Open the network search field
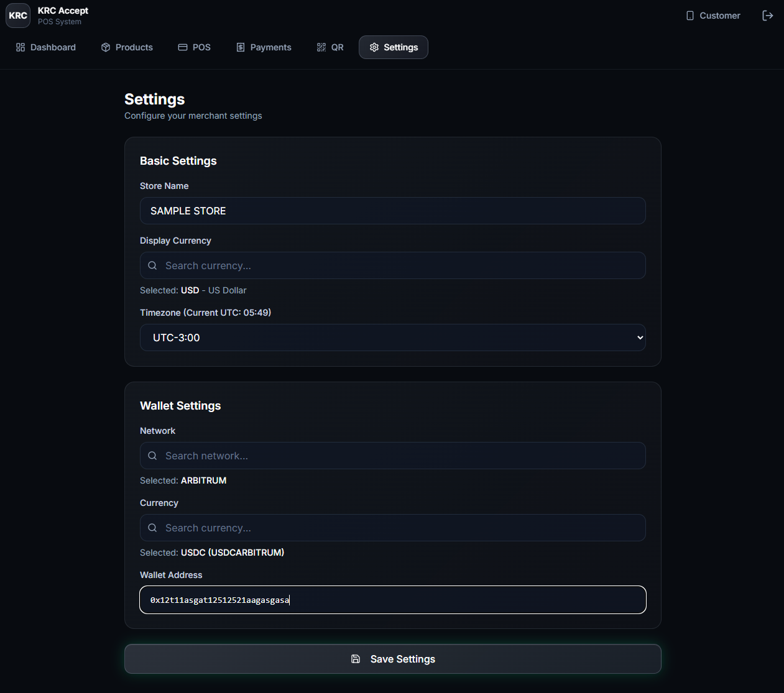This screenshot has width=784, height=693. coord(392,456)
